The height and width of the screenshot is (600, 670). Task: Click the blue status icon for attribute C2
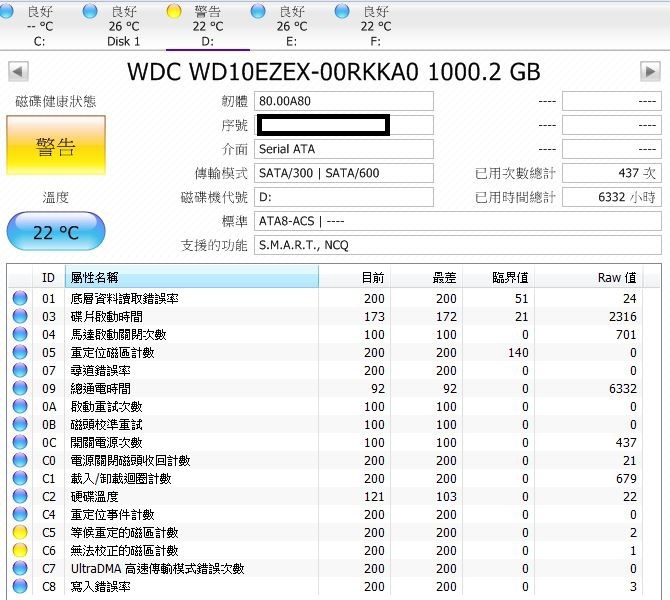pyautogui.click(x=20, y=496)
